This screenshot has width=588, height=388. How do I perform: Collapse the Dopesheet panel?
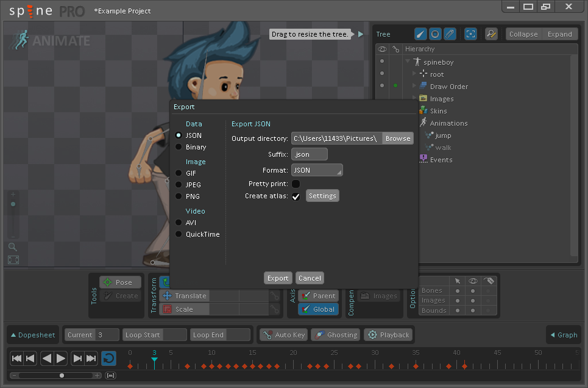tap(33, 335)
